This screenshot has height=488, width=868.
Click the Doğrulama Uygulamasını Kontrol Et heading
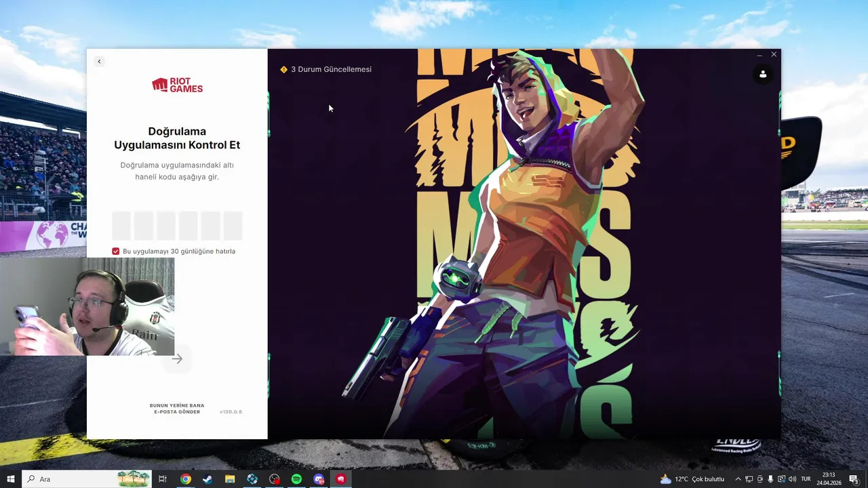click(x=177, y=138)
